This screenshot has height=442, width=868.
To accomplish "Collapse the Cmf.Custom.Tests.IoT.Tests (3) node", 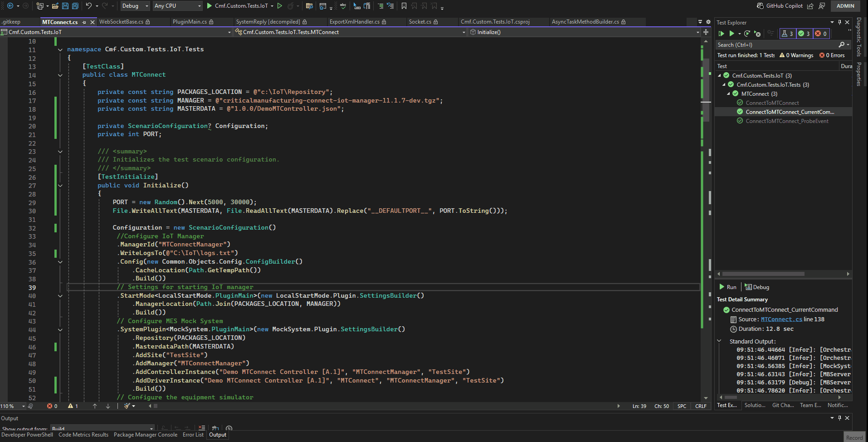I will point(724,85).
